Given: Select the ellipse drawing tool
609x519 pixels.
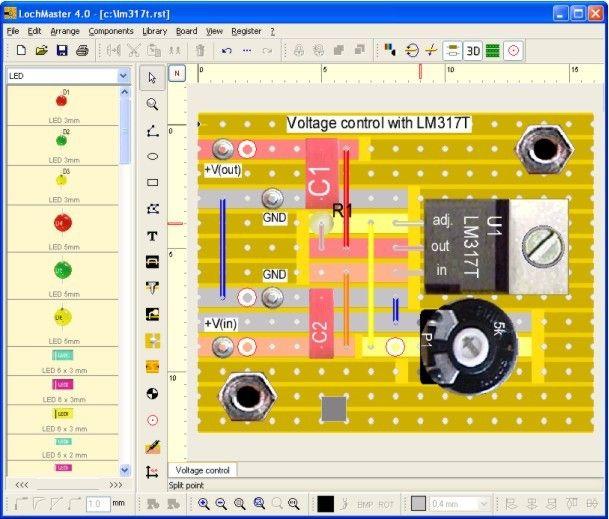Looking at the screenshot, I should tap(152, 156).
